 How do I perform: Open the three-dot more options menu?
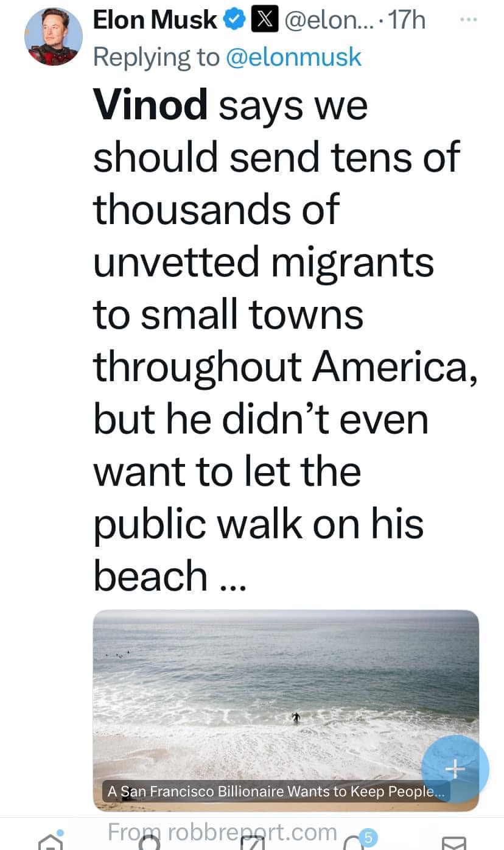[469, 19]
